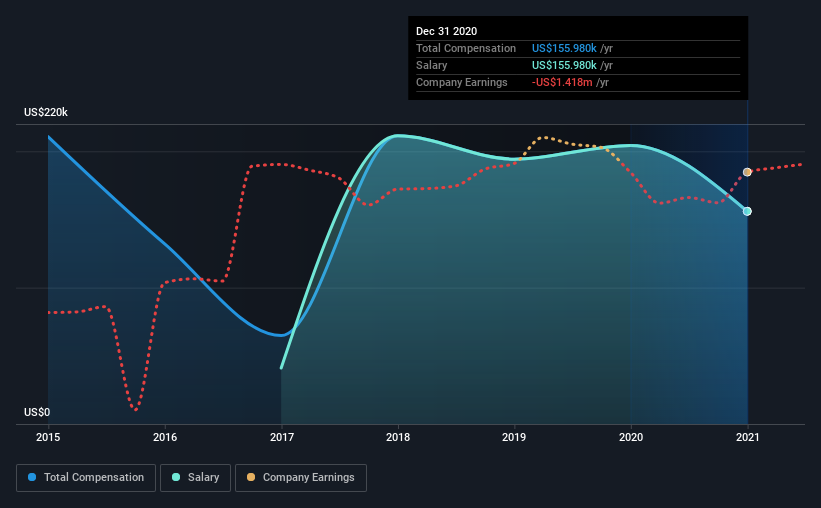Click the US$0 y-axis label
Screen dimensions: 821x508
pos(37,413)
